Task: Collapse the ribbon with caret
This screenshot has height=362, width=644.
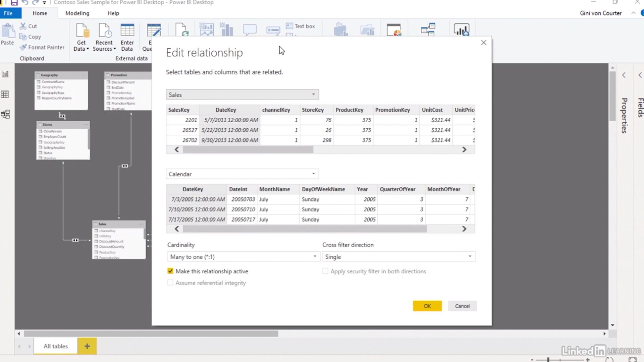Action: tap(633, 13)
